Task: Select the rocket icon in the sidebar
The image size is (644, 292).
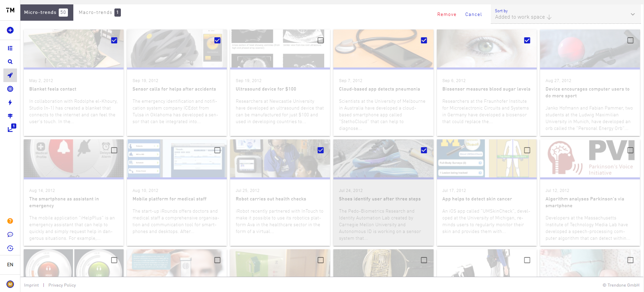Action: click(x=10, y=75)
